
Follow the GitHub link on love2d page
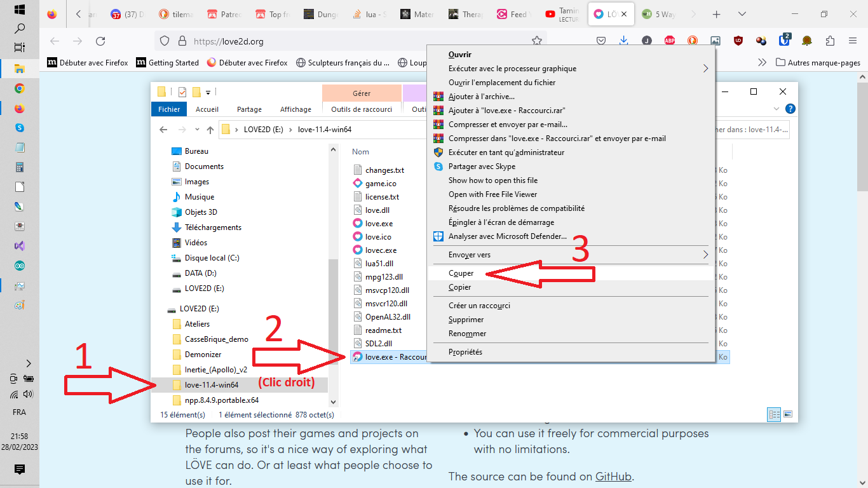(x=613, y=477)
